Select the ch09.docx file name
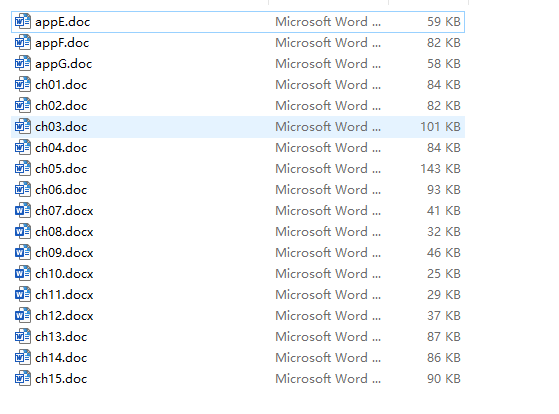559x414 pixels. point(64,253)
